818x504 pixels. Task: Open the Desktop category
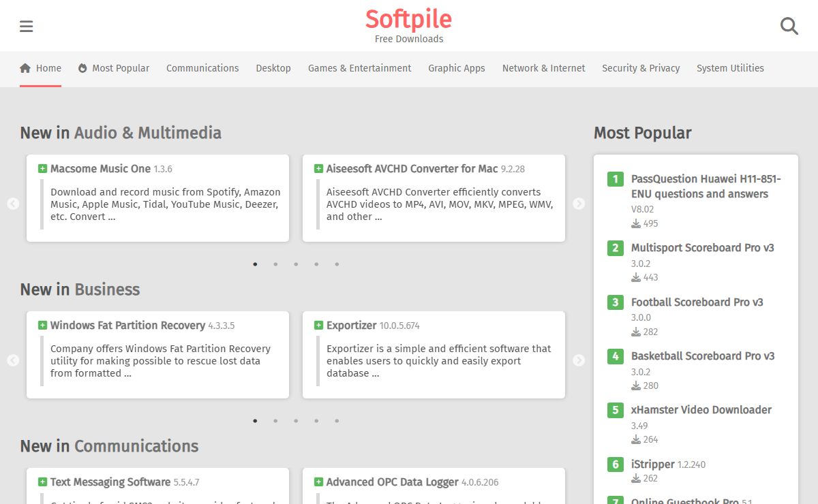pos(273,68)
